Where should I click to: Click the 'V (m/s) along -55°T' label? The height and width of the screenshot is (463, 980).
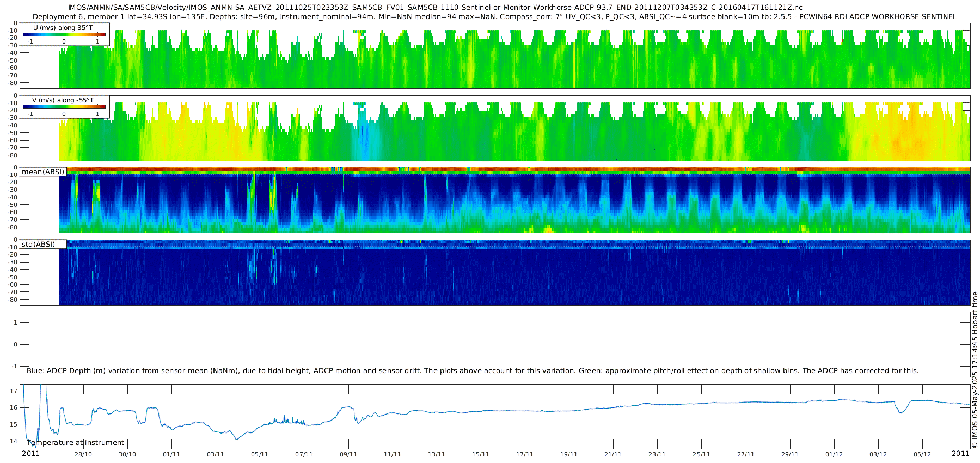pyautogui.click(x=63, y=100)
